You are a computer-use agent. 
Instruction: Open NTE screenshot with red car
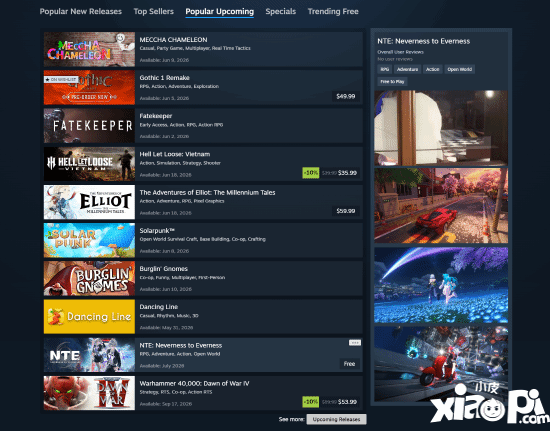click(441, 206)
